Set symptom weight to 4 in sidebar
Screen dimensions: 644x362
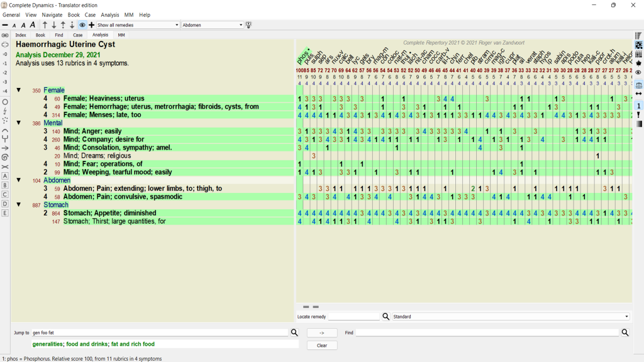click(x=5, y=91)
